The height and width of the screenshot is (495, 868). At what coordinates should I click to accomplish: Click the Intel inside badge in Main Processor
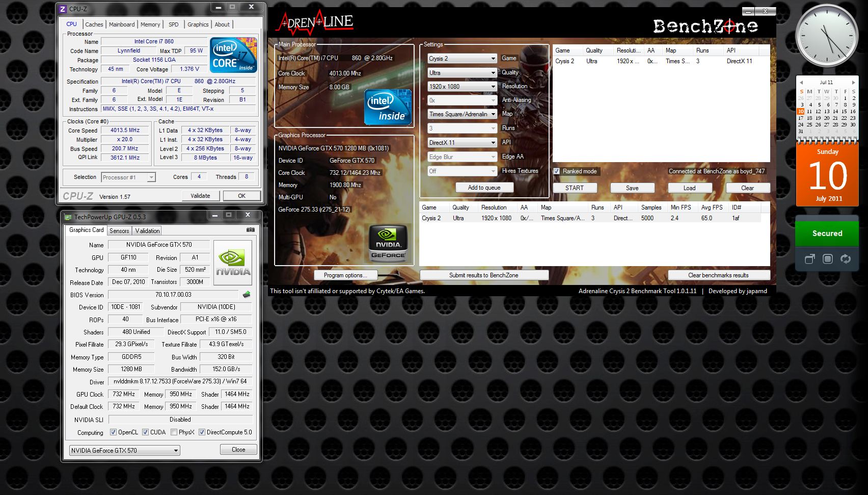click(x=388, y=107)
